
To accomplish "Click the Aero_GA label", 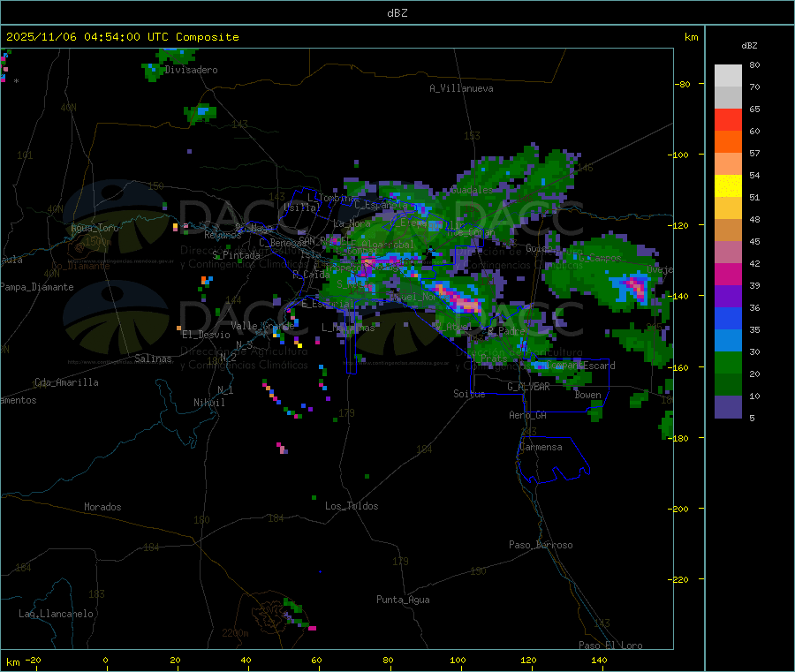I will [528, 415].
